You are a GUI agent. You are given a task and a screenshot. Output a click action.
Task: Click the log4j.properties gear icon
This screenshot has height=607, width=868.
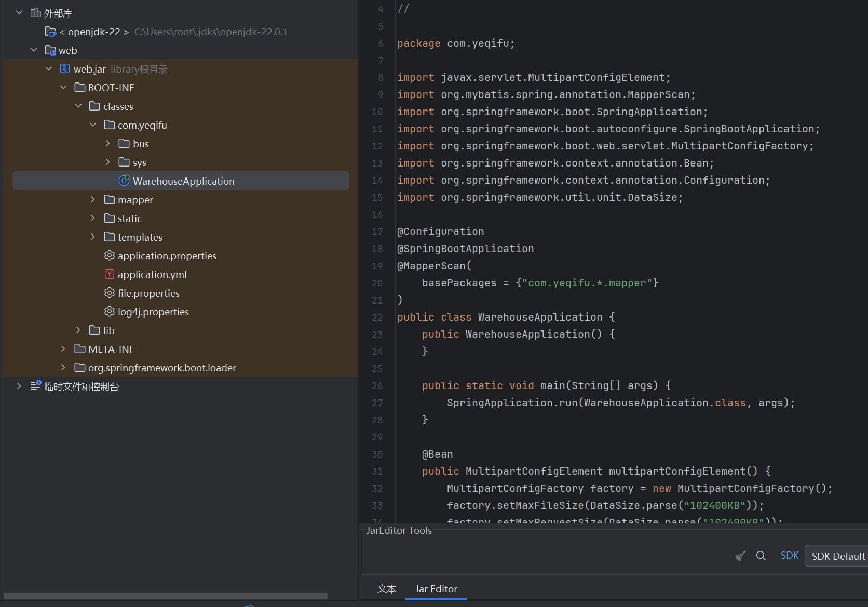click(x=110, y=311)
